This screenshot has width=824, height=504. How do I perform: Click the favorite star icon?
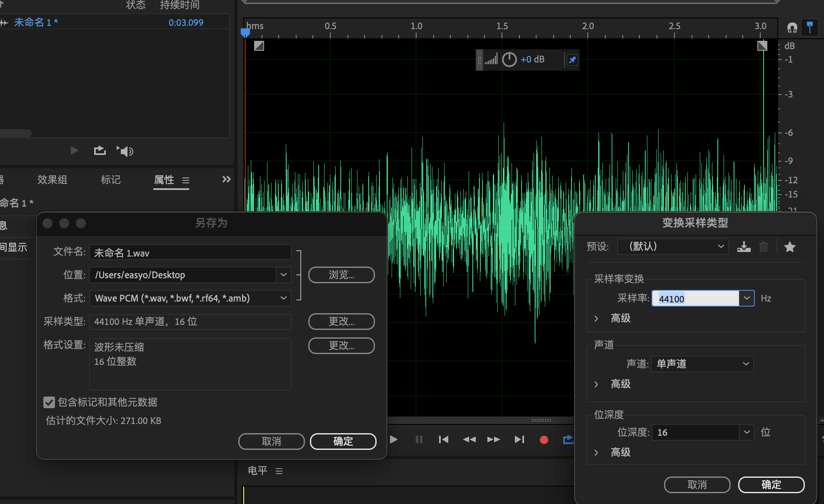pyautogui.click(x=789, y=247)
